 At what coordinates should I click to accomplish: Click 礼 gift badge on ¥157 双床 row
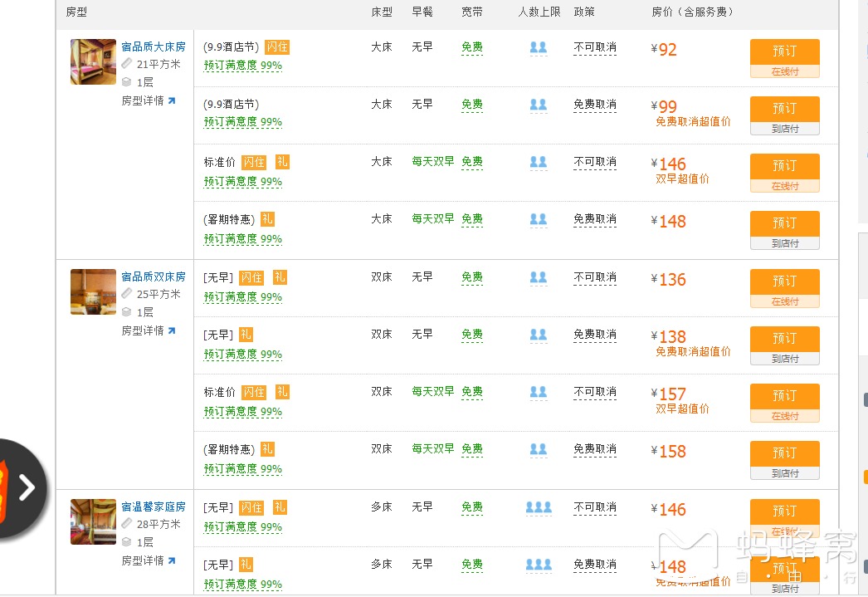[x=282, y=392]
